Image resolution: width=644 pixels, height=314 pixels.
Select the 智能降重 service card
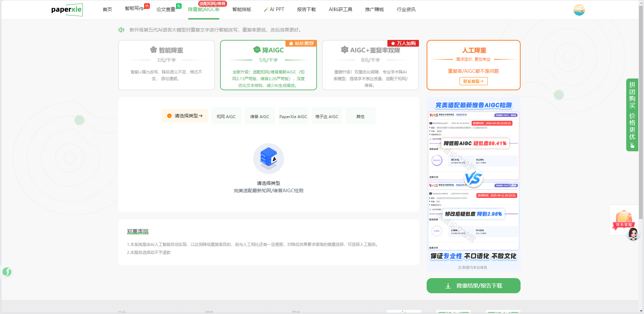point(166,65)
